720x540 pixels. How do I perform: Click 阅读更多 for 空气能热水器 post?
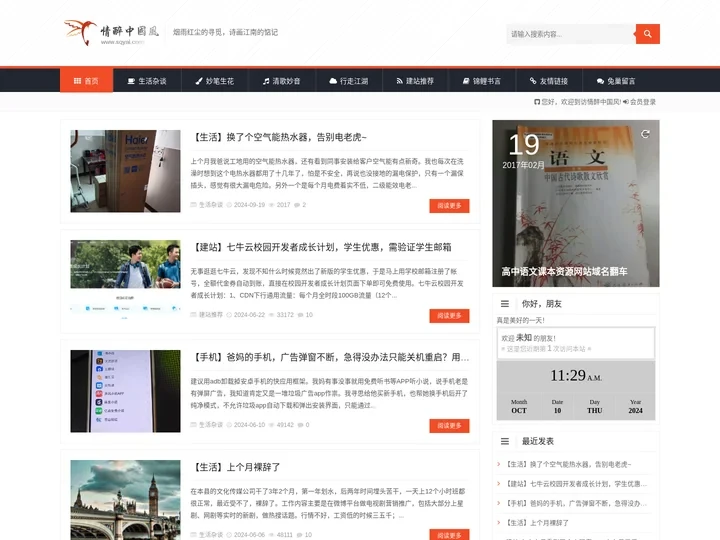(449, 206)
